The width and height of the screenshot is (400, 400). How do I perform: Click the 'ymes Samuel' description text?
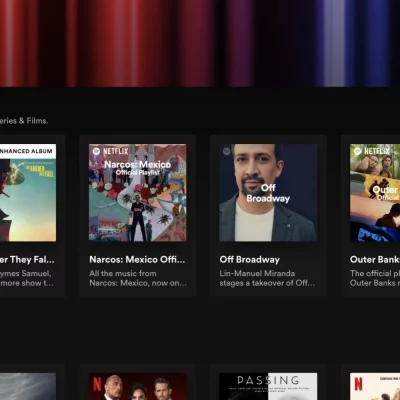[26, 278]
